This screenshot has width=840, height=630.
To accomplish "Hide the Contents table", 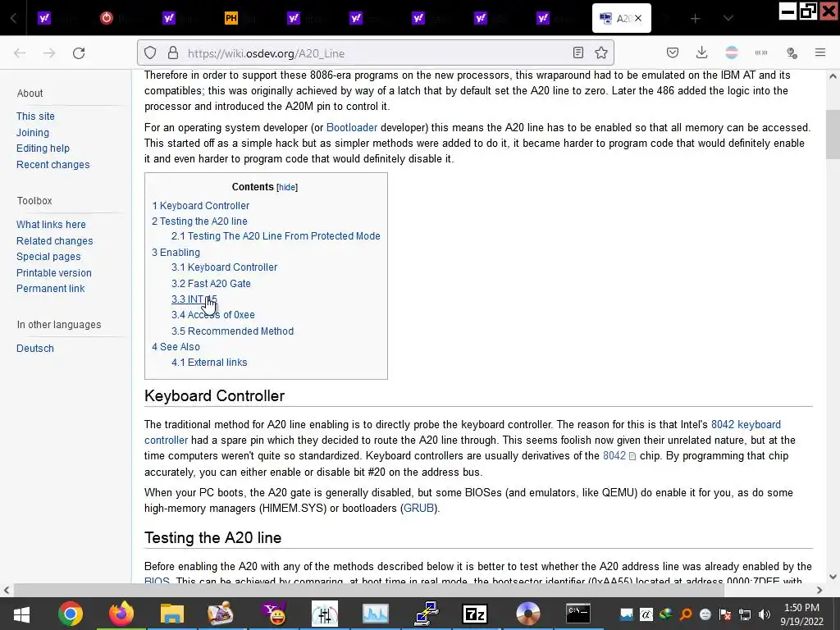I will pyautogui.click(x=286, y=187).
